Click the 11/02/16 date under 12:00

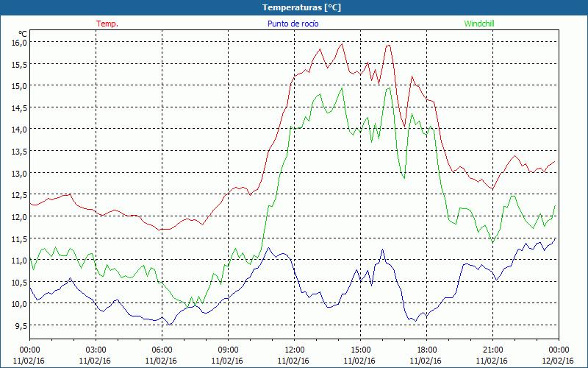click(x=293, y=361)
